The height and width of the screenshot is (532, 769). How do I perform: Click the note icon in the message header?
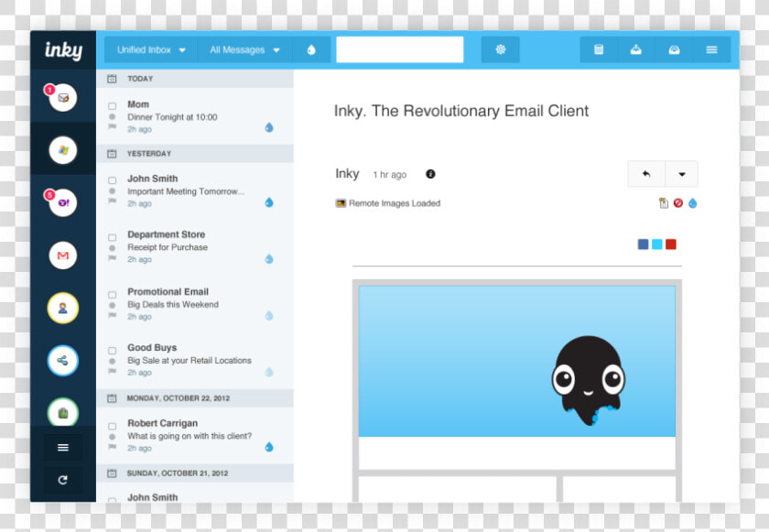(664, 203)
